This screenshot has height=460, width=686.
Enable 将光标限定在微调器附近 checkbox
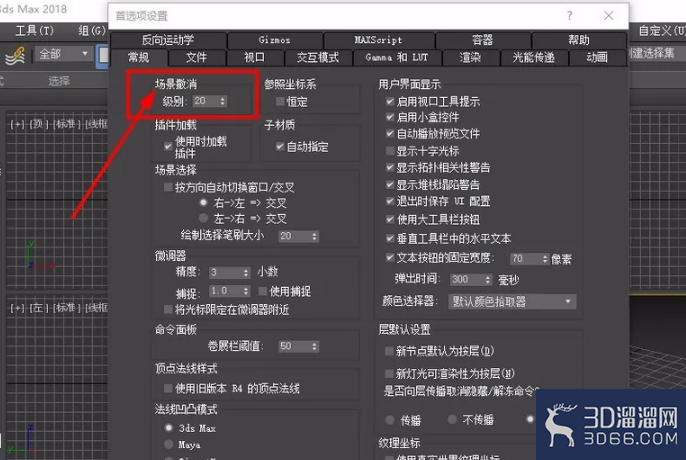(168, 310)
